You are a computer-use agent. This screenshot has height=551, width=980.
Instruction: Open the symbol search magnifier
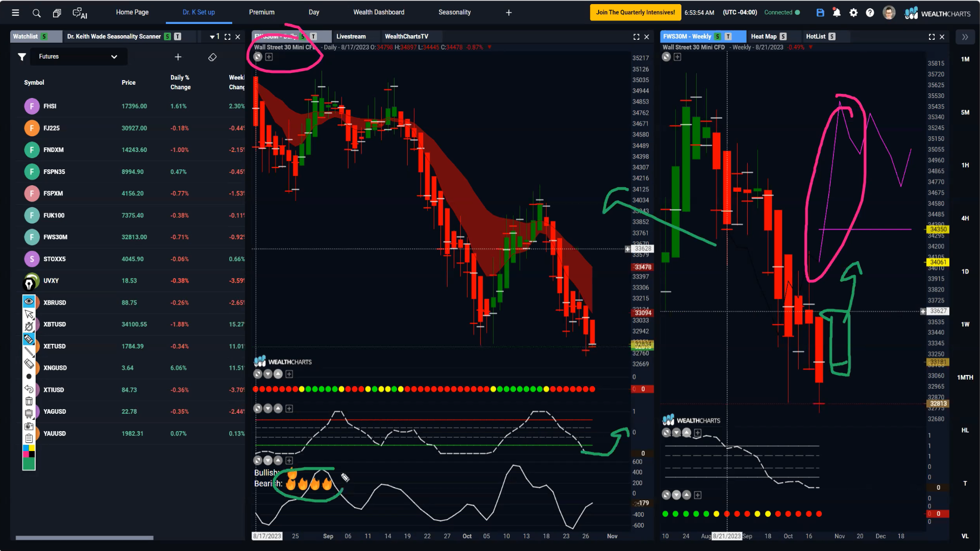pos(36,13)
